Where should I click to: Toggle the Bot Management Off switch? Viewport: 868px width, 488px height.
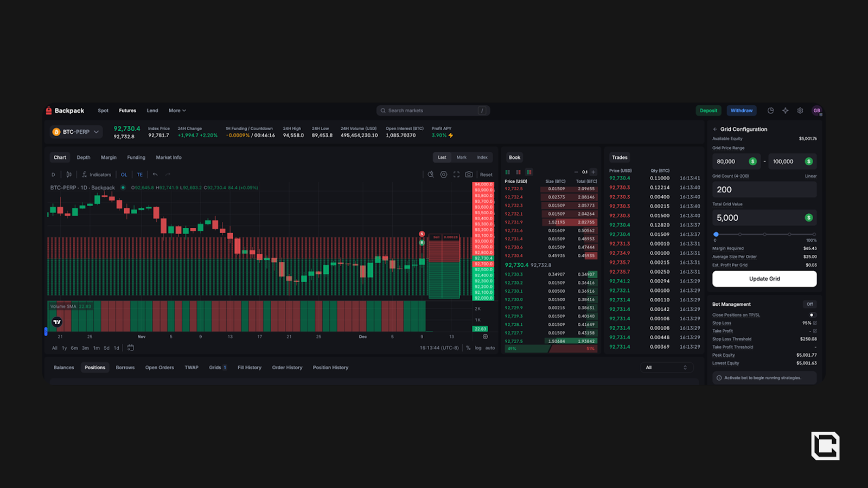pyautogui.click(x=810, y=304)
